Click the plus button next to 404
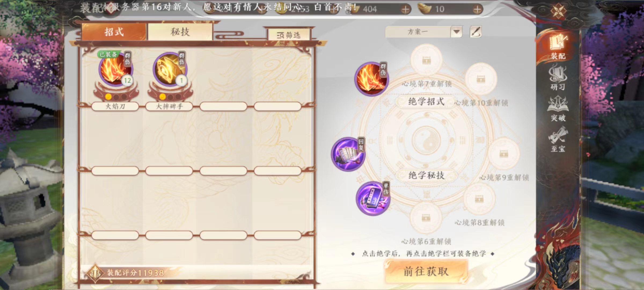644x290 pixels. [x=405, y=9]
